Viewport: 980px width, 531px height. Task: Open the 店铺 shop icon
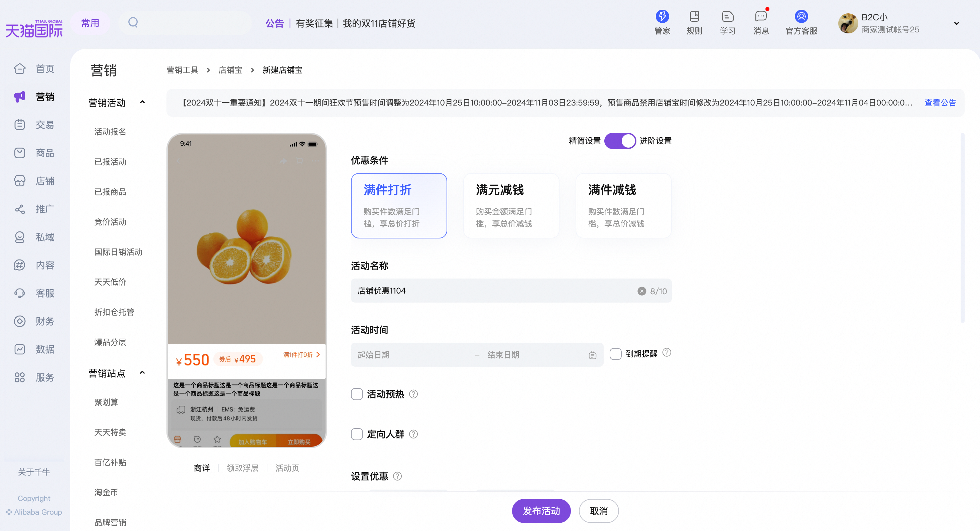tap(19, 181)
